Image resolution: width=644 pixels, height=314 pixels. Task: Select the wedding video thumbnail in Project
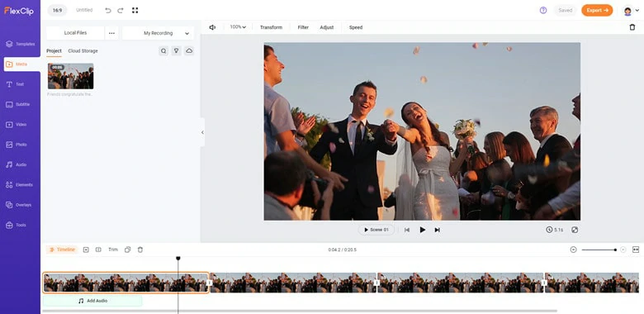(x=71, y=76)
